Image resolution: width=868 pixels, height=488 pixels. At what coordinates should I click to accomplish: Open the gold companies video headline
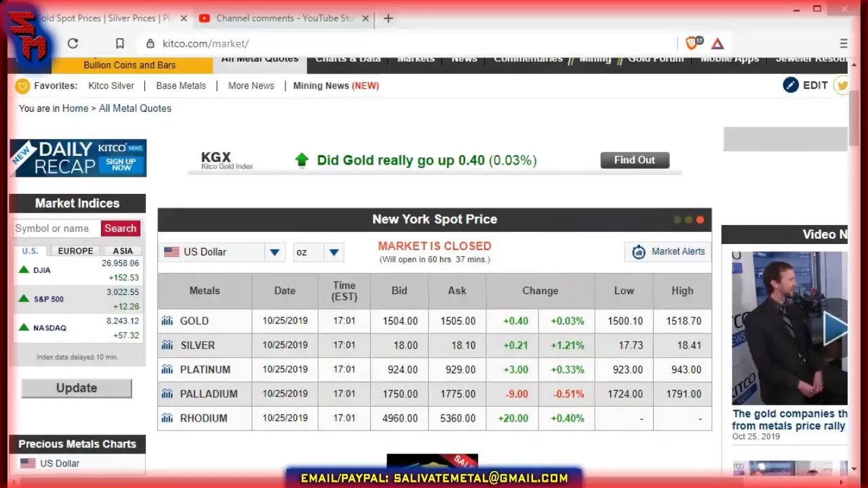pos(790,420)
